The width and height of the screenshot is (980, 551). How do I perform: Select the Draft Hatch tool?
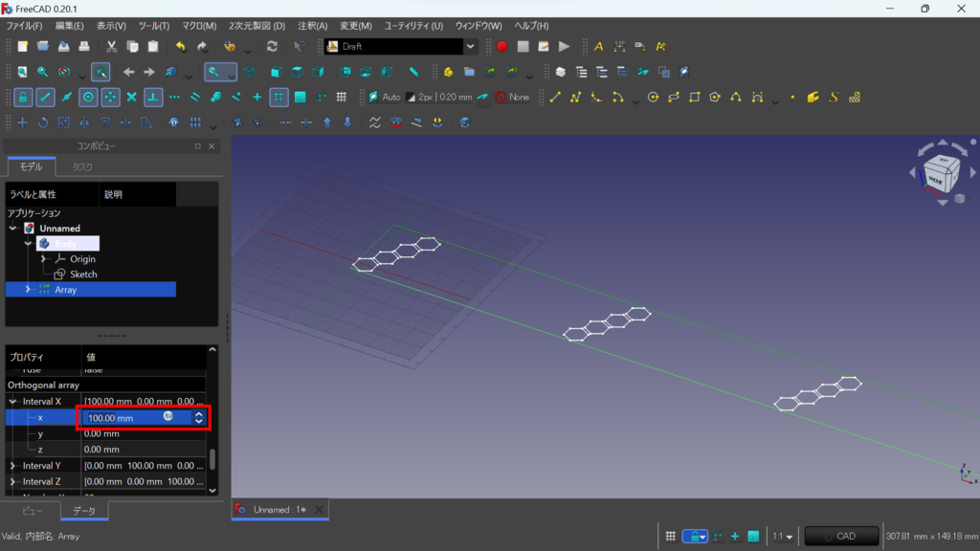click(855, 97)
